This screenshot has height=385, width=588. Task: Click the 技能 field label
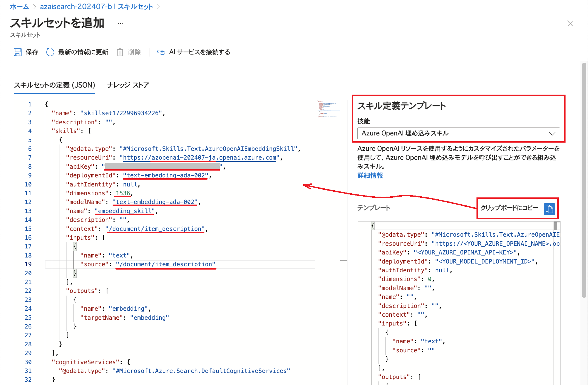(364, 121)
